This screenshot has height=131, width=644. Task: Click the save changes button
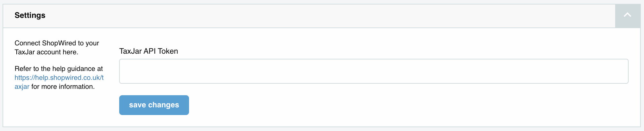tap(154, 105)
